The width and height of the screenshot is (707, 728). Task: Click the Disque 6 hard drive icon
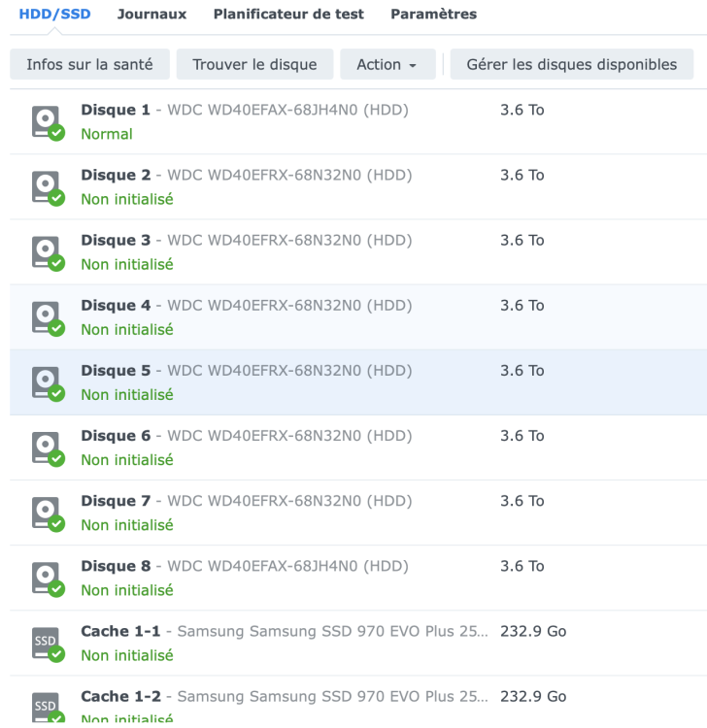(46, 447)
